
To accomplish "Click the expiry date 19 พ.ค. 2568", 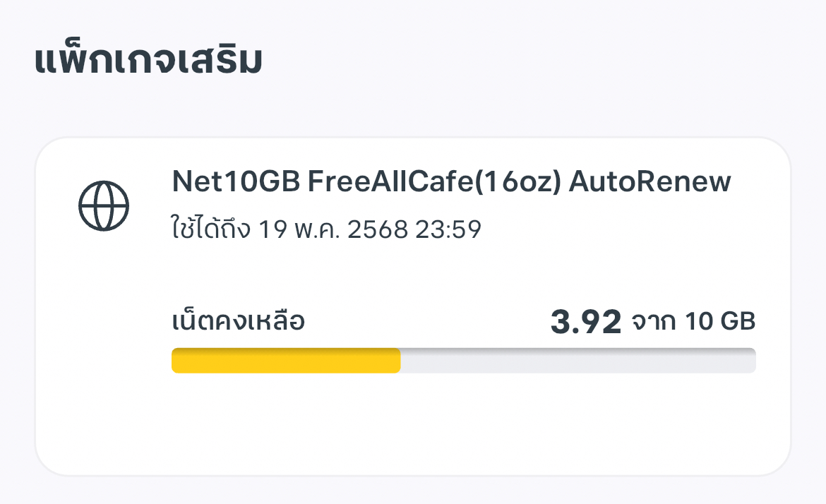I will 333,229.
